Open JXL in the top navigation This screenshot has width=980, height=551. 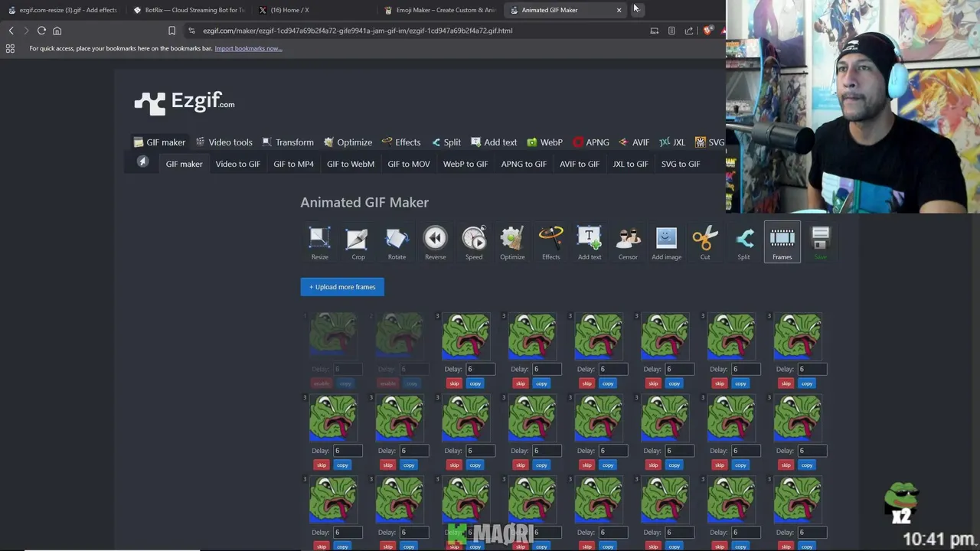point(672,142)
